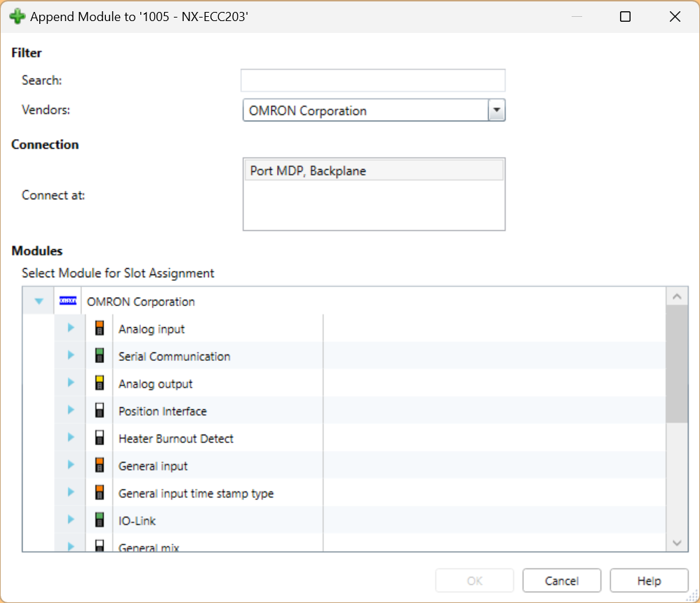
Task: Select the Heater Burnout Detect row text
Action: pyautogui.click(x=176, y=439)
